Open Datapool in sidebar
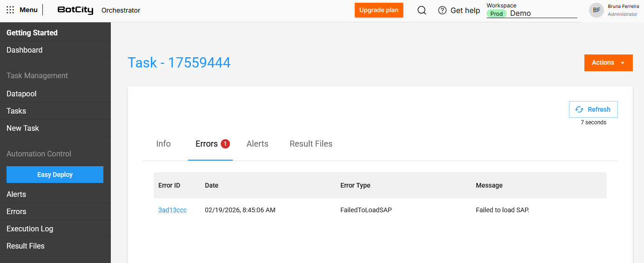The width and height of the screenshot is (644, 263). 21,94
